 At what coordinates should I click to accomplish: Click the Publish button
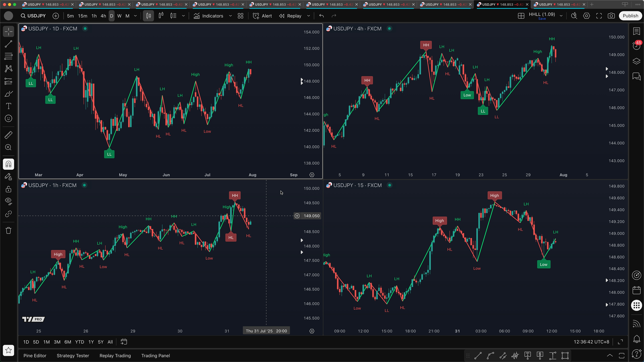(630, 16)
